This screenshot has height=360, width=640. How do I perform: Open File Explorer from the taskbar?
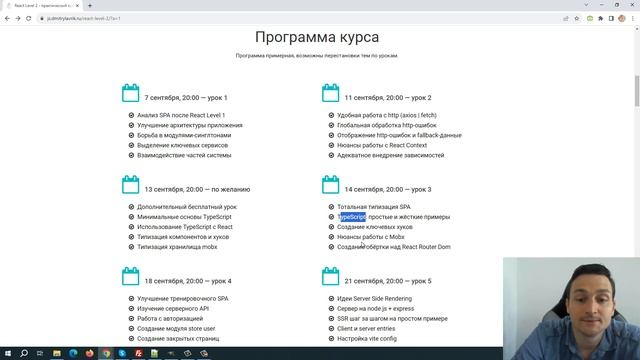click(x=57, y=353)
